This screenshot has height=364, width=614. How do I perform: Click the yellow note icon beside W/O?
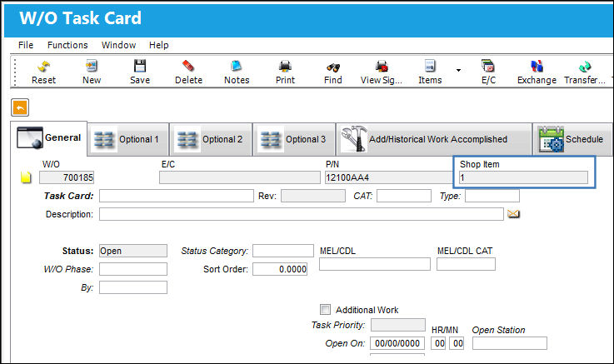point(26,177)
